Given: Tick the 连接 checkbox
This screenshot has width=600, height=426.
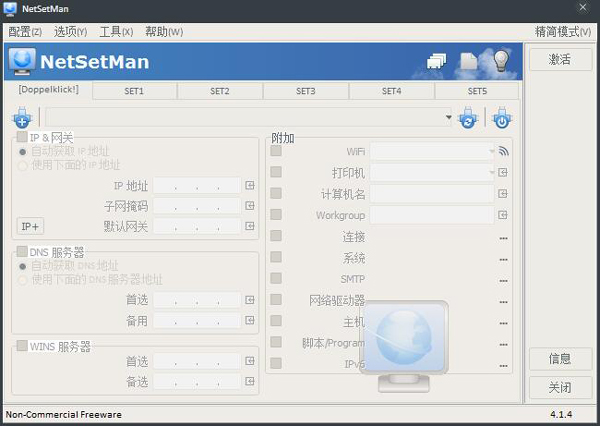Looking at the screenshot, I should [x=276, y=236].
